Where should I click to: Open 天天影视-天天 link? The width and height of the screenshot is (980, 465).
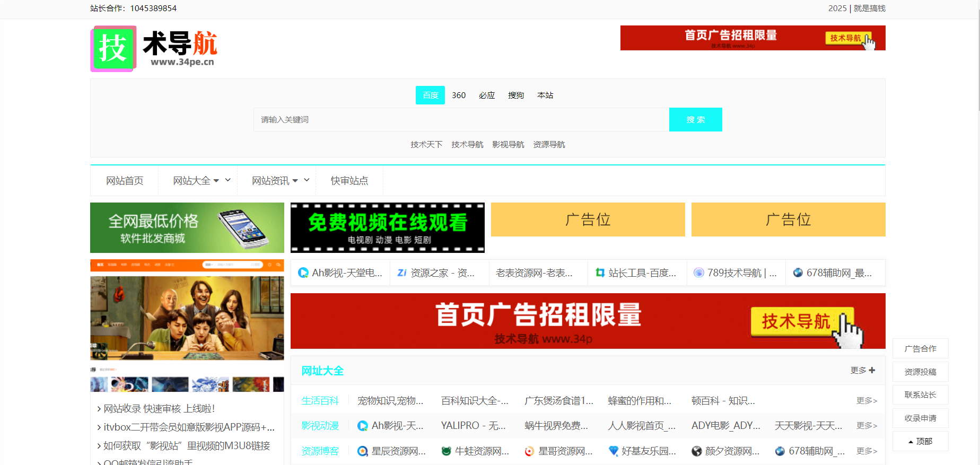tap(809, 426)
